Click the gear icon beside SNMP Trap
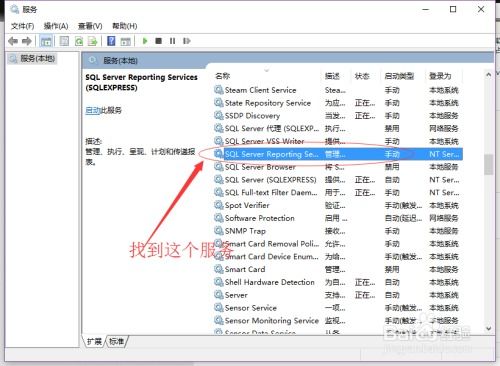 pos(219,230)
